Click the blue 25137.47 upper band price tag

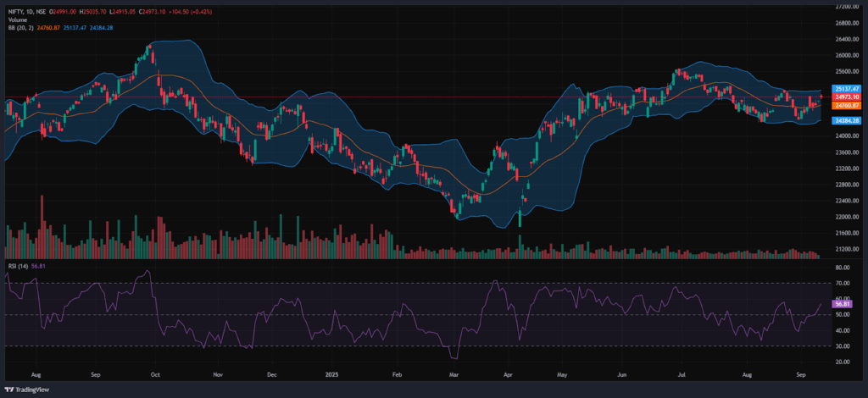(x=848, y=89)
